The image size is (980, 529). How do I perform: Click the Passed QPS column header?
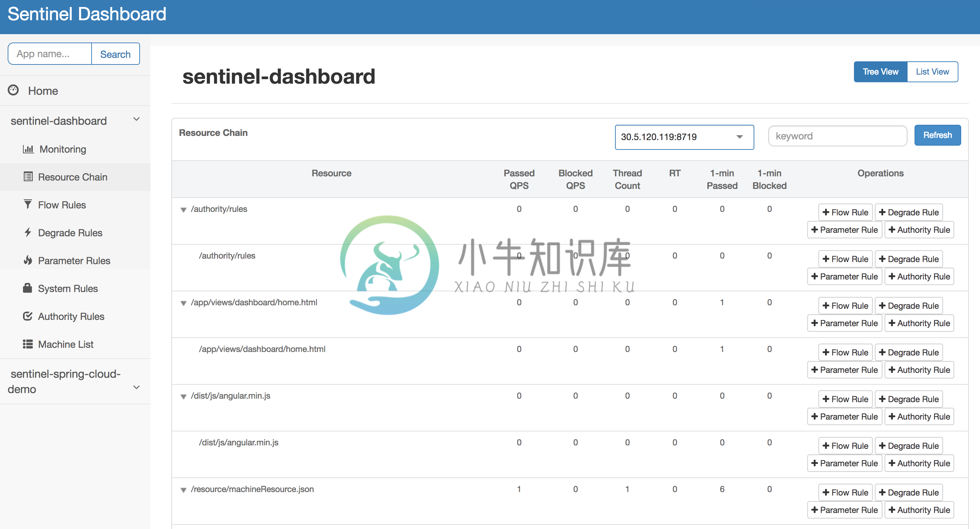click(x=519, y=179)
